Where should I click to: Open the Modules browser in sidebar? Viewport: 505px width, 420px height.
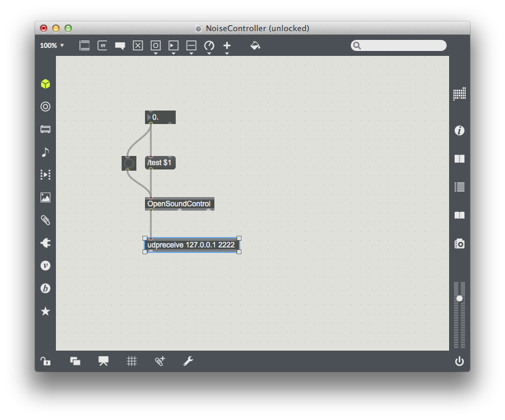click(45, 130)
